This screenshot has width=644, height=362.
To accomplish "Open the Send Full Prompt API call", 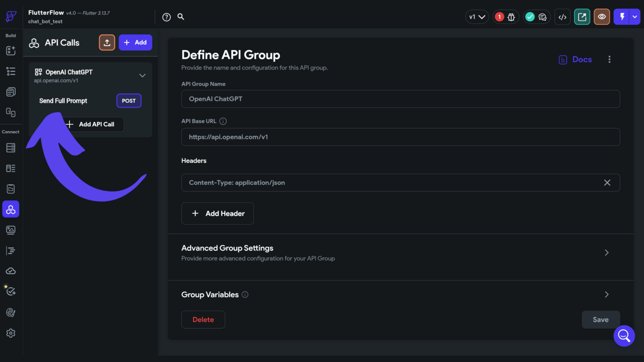I will [x=63, y=101].
